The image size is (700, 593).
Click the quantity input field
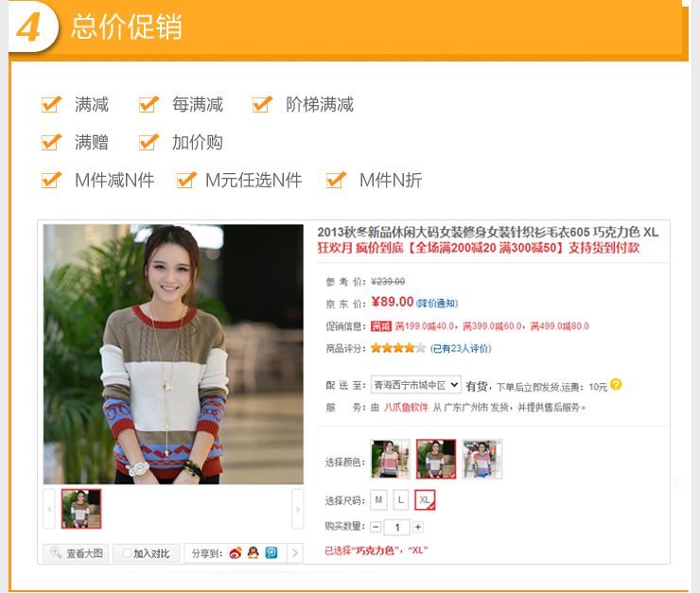(x=397, y=528)
